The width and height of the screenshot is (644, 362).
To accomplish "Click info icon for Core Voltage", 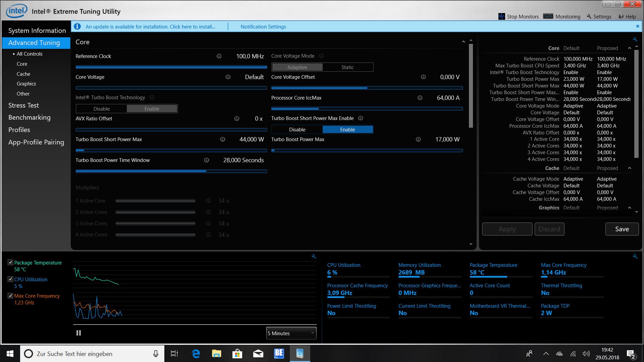I will 228,77.
